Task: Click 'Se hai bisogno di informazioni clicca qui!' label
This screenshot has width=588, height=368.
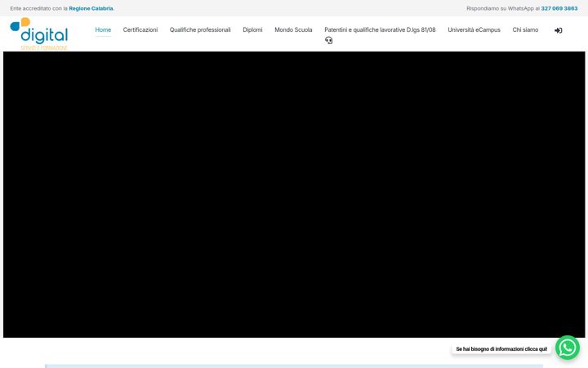Action: (x=501, y=349)
